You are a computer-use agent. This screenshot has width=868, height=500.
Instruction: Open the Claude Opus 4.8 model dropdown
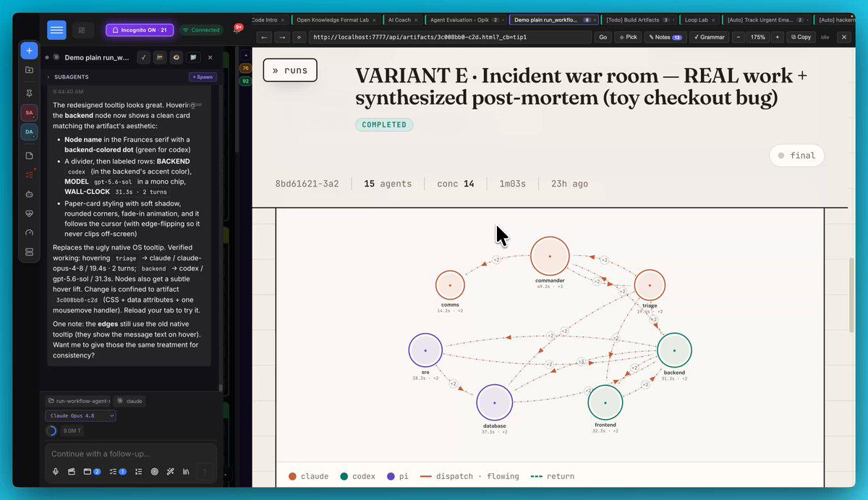80,415
